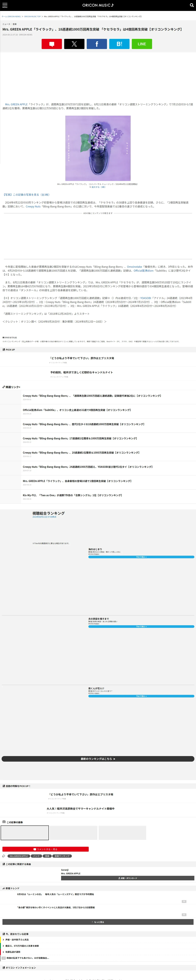Image resolution: width=196 pixels, height=980 pixels.
Task: Select the first article image thumbnail
Action: point(25,833)
